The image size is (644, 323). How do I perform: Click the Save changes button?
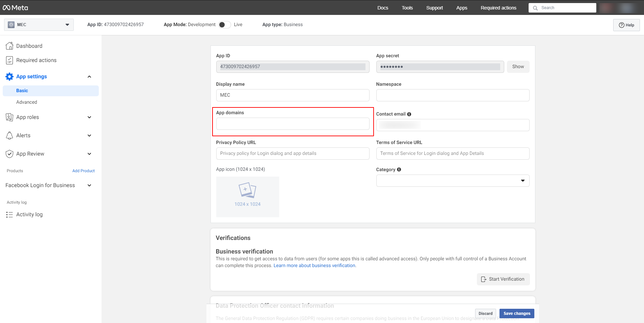click(x=516, y=314)
